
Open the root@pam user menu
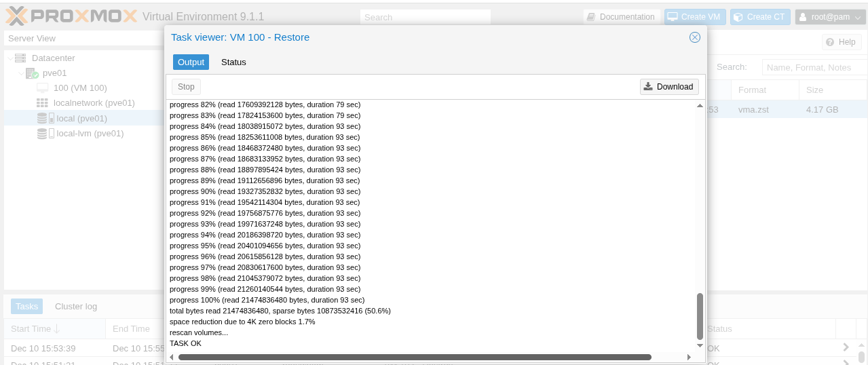829,17
